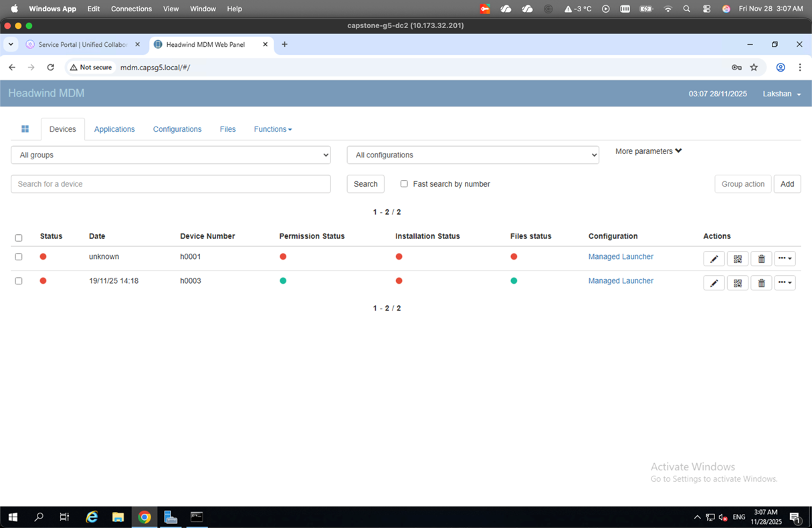Open the Functions dropdown menu tab
The height and width of the screenshot is (528, 812).
272,129
